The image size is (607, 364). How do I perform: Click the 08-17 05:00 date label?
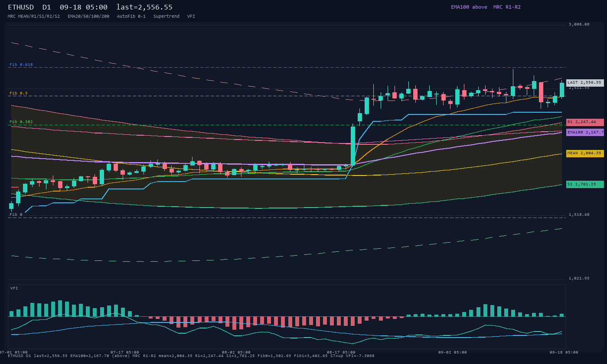click(341, 352)
